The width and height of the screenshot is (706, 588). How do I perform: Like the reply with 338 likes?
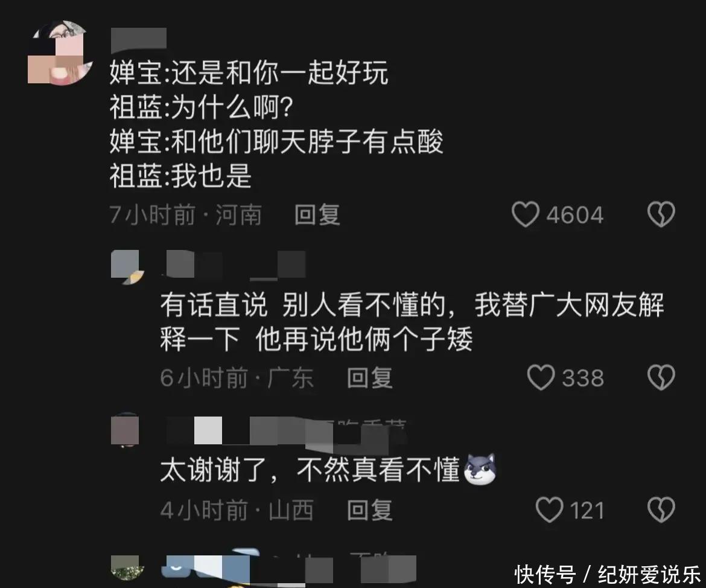tap(541, 377)
